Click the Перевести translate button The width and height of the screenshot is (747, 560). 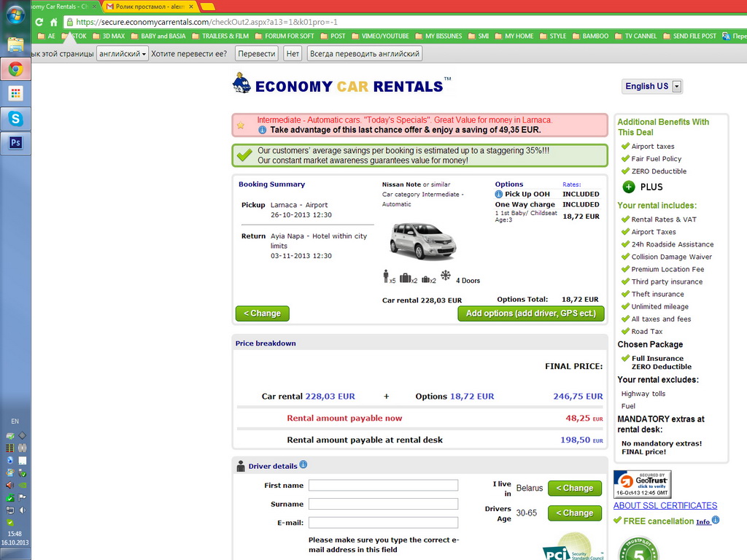(257, 54)
